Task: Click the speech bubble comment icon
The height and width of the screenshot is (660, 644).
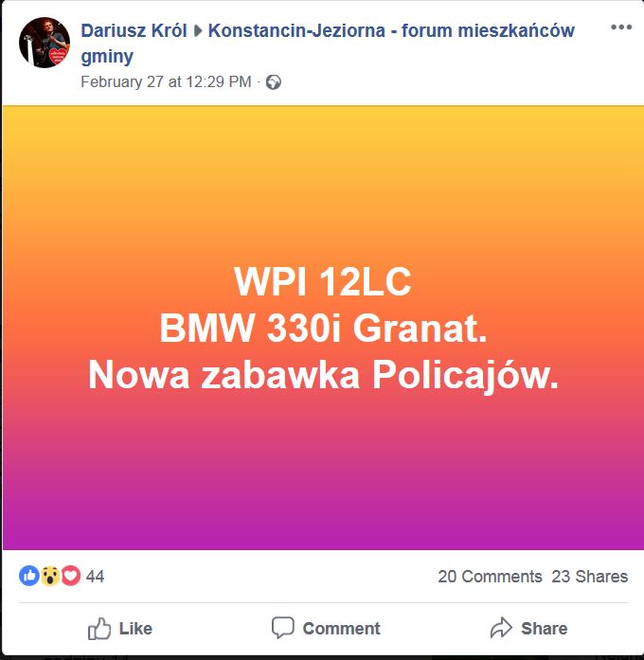Action: coord(283,628)
